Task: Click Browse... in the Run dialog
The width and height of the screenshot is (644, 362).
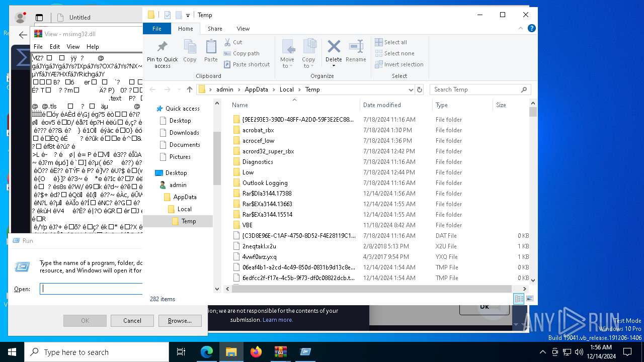Action: [180, 321]
